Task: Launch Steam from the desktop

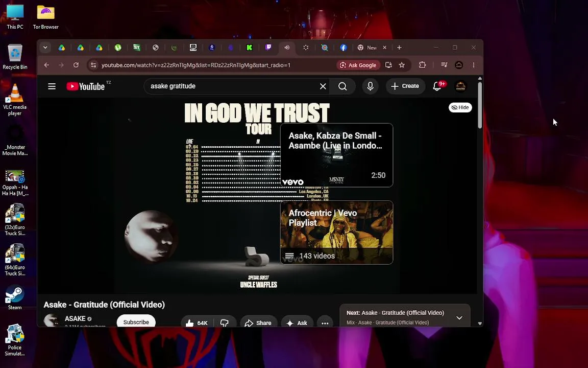Action: pyautogui.click(x=15, y=298)
